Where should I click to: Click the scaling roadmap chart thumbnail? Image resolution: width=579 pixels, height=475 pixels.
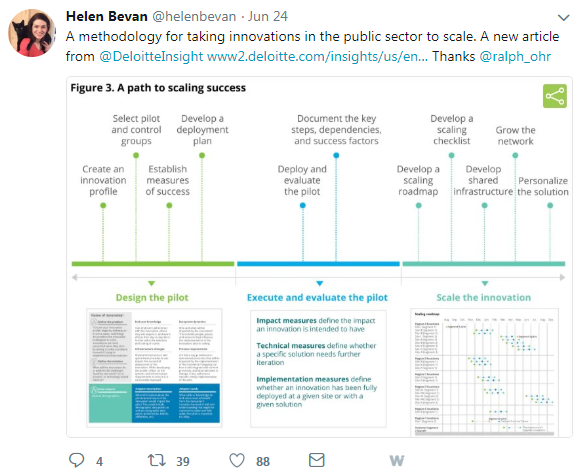[x=484, y=372]
